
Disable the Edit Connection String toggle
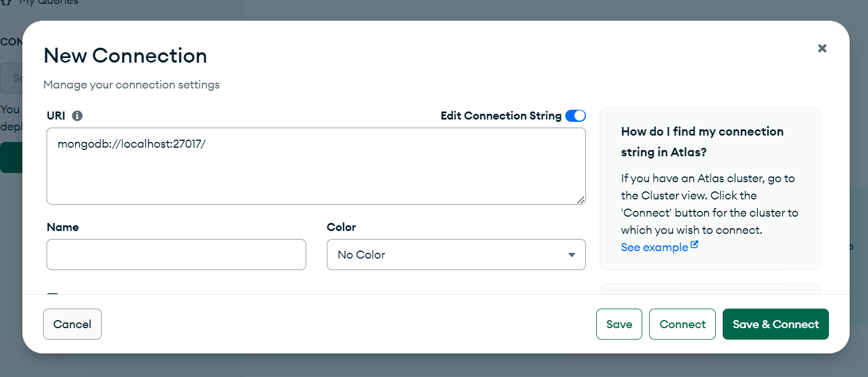click(x=575, y=116)
